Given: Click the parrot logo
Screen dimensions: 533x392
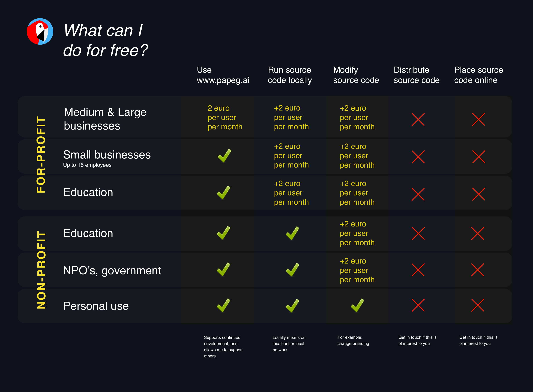Looking at the screenshot, I should click(x=40, y=32).
